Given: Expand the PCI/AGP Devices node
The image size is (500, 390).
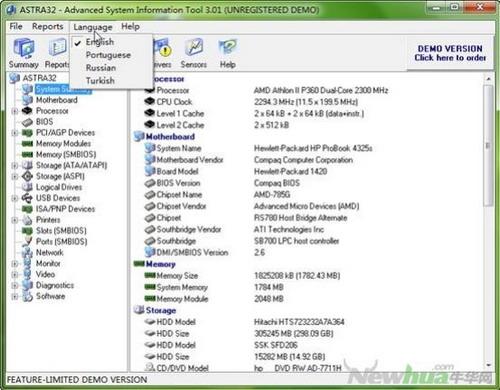Looking at the screenshot, I should tap(15, 133).
